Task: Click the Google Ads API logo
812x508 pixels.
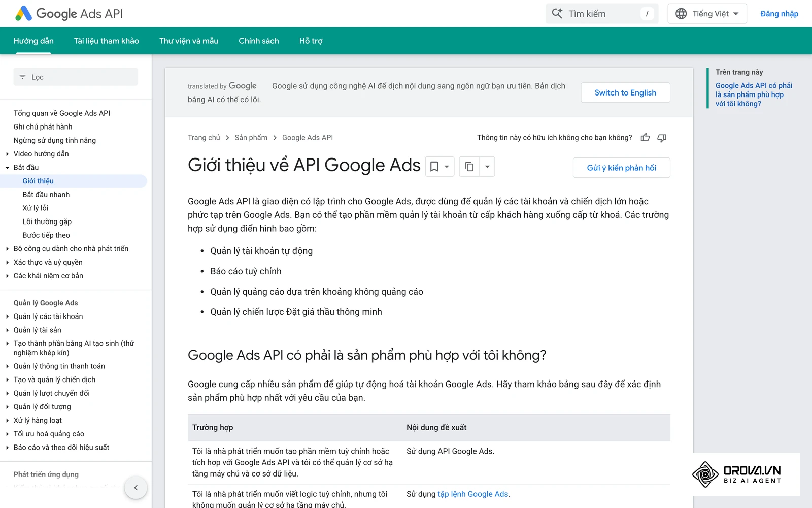Action: pyautogui.click(x=69, y=14)
